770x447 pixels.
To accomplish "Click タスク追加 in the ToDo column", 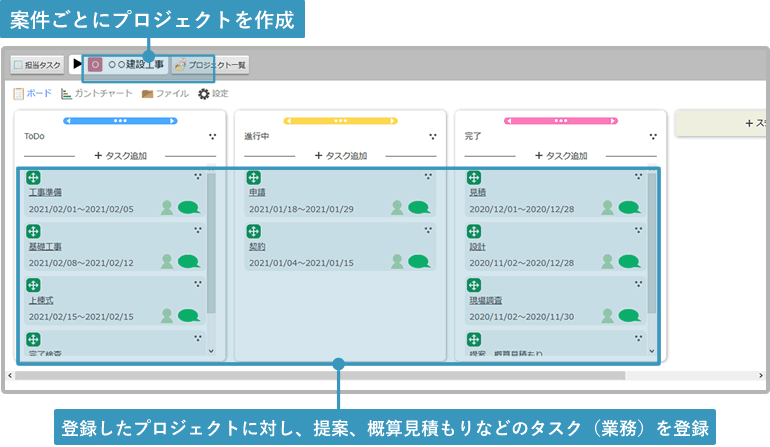I will coord(120,156).
